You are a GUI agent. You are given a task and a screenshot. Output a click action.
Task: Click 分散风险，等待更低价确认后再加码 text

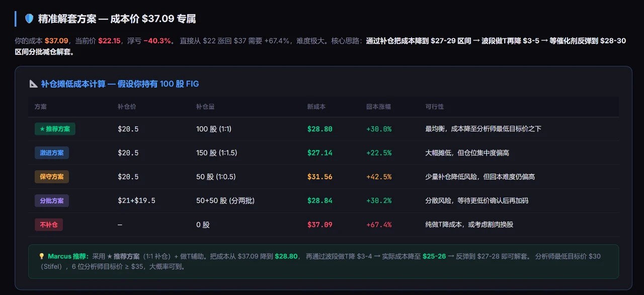pos(477,200)
